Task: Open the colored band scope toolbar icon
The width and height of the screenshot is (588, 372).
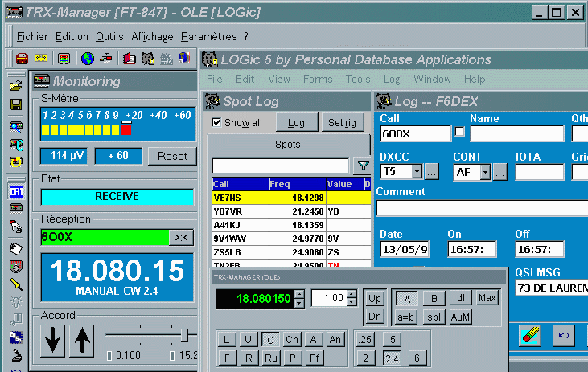Action: [x=64, y=59]
